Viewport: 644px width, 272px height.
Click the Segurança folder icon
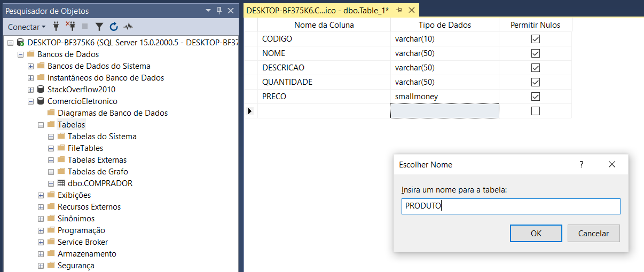51,265
